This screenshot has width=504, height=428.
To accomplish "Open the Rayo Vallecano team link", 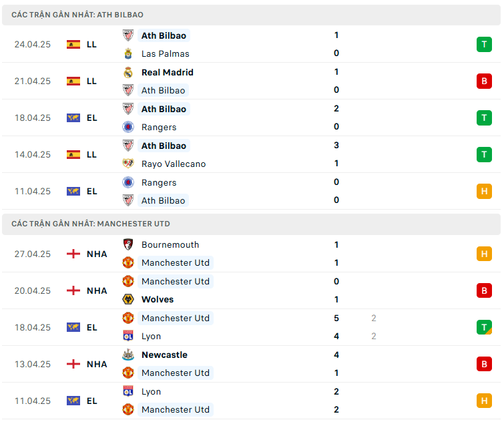I will (174, 164).
